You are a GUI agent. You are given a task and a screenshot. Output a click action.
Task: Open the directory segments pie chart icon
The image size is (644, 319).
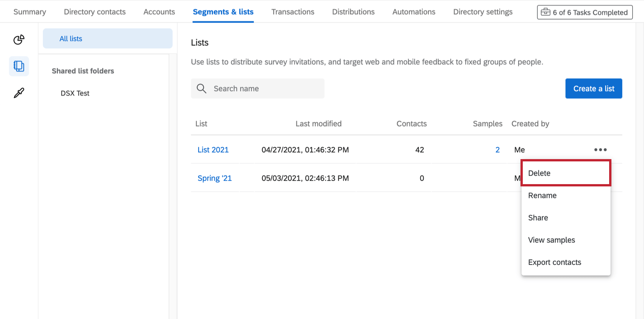[x=19, y=39]
